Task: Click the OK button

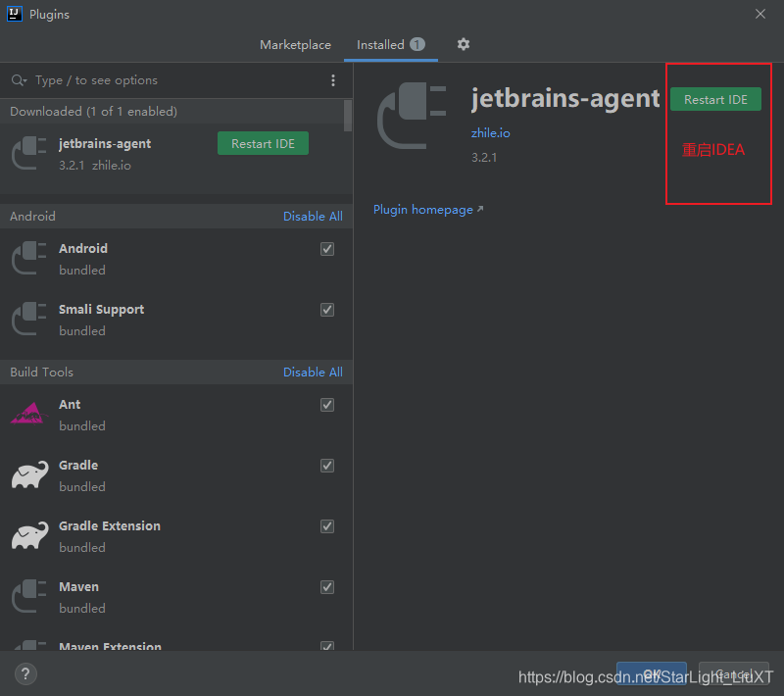Action: pos(652,673)
